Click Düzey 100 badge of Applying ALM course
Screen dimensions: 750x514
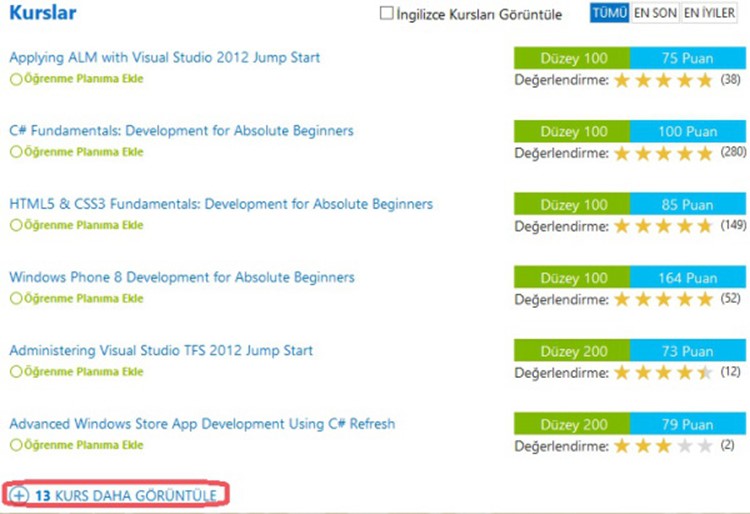coord(572,58)
